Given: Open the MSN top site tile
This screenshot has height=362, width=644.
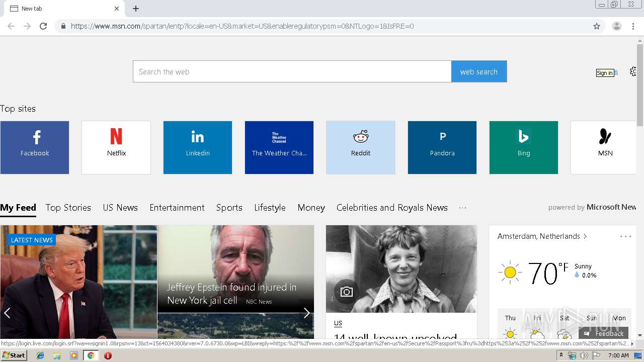Looking at the screenshot, I should tap(604, 147).
